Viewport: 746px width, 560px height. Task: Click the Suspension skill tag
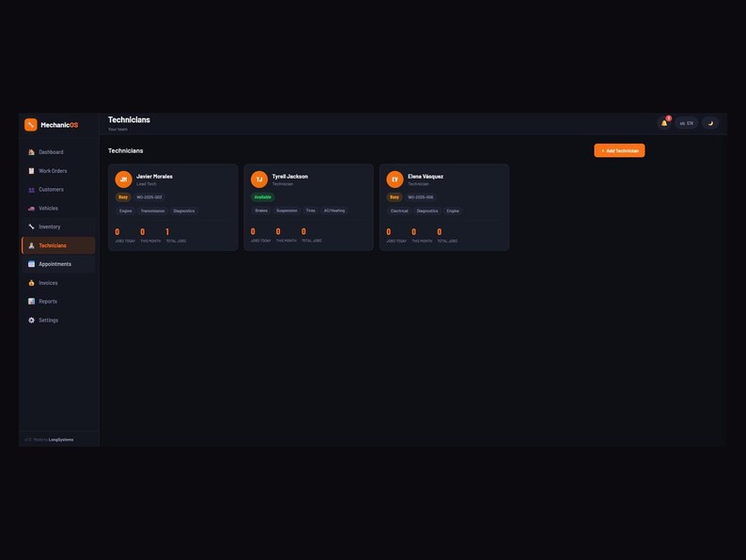(287, 210)
